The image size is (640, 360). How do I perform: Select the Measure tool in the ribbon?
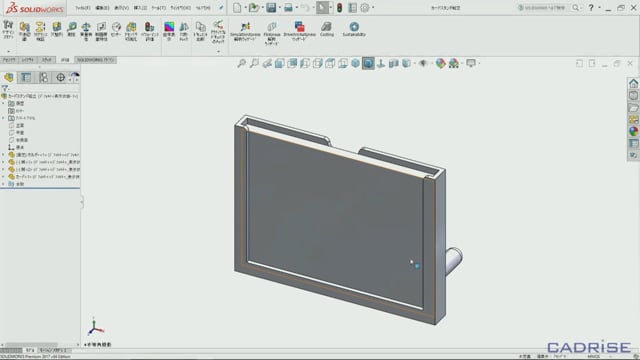click(71, 30)
